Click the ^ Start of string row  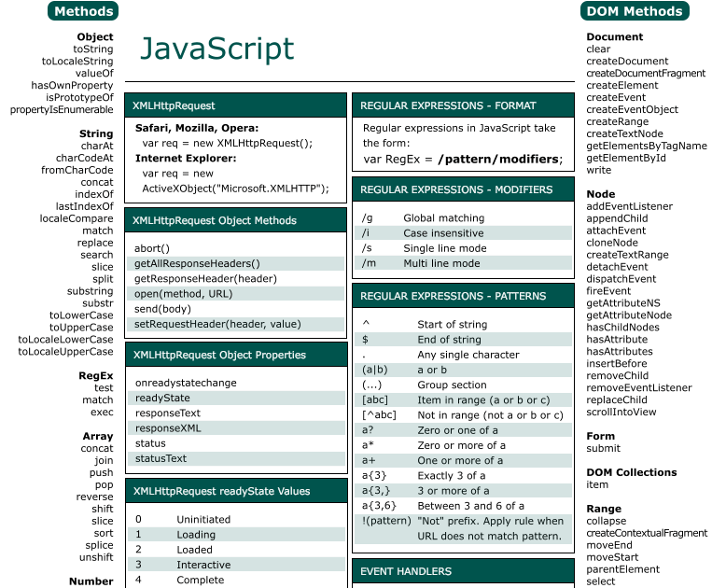pyautogui.click(x=463, y=324)
